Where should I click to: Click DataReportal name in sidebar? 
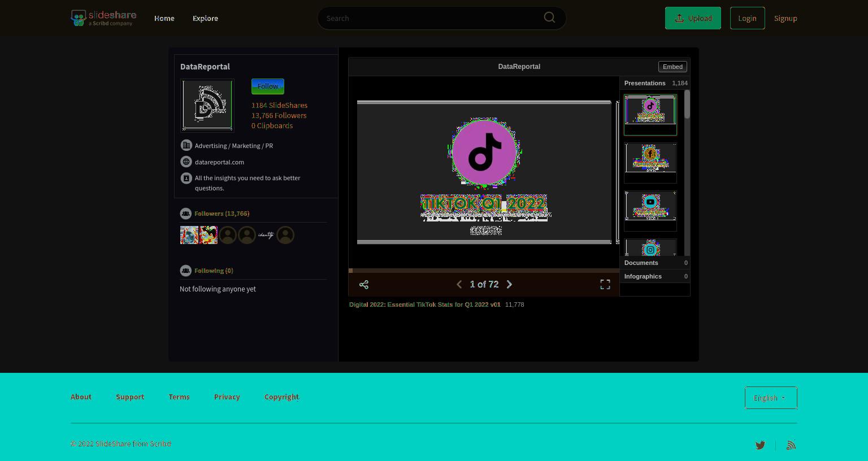(x=205, y=67)
